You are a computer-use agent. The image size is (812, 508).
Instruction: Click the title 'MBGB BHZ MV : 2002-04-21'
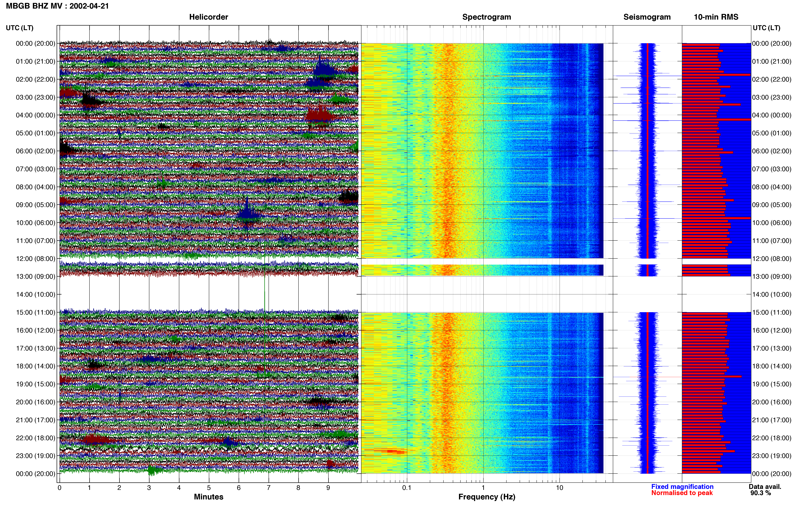(57, 6)
